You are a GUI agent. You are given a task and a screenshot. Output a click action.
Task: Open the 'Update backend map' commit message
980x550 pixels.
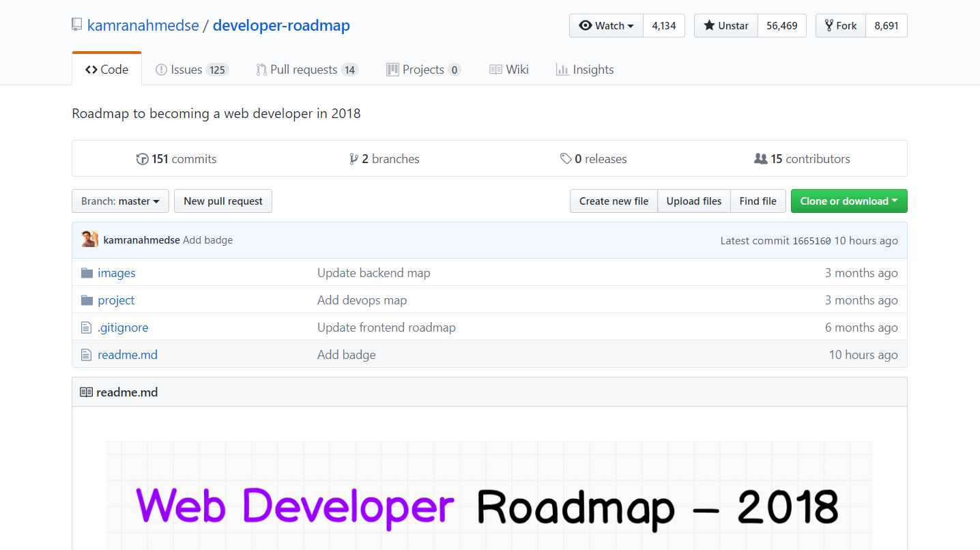coord(374,273)
